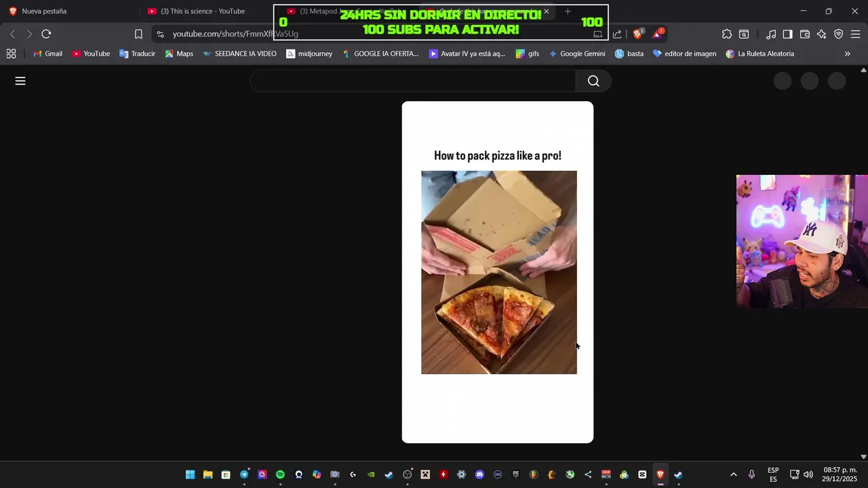868x488 pixels.
Task: Open the Google Gemini bookmark
Action: (576, 54)
